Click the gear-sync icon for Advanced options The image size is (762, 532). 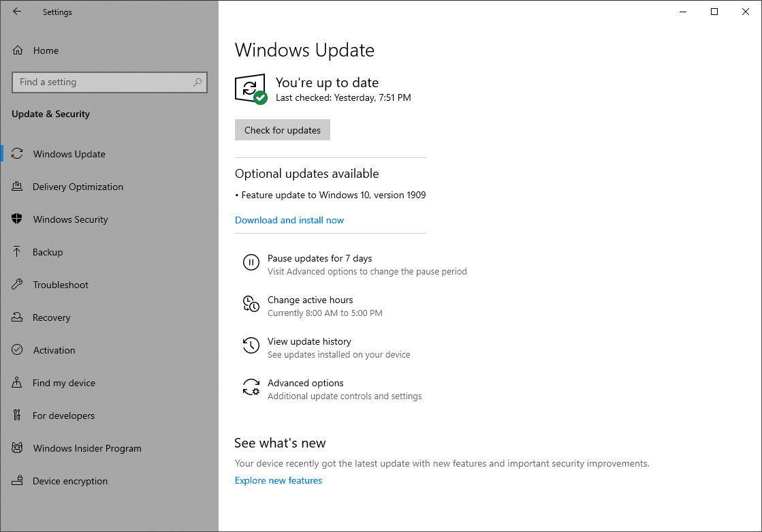coord(251,387)
